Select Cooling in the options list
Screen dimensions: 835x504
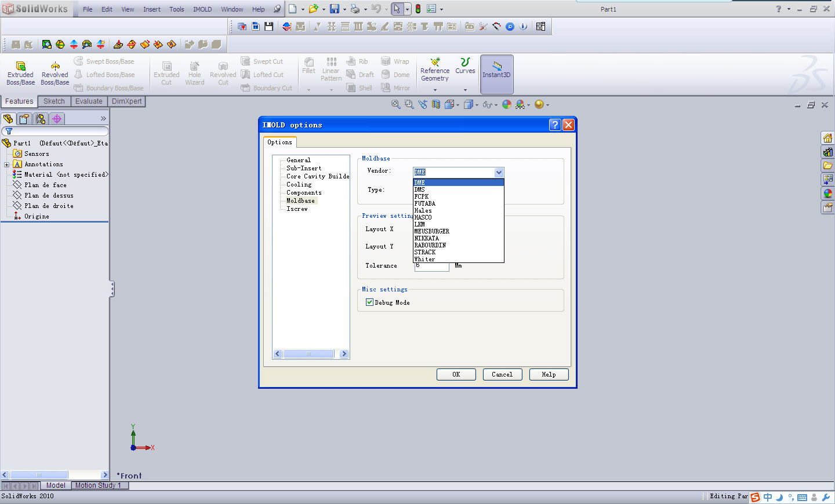(299, 184)
